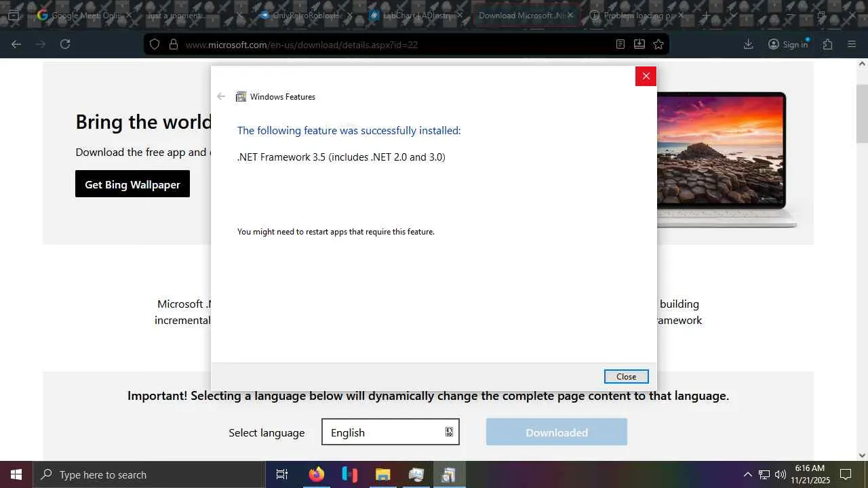Image resolution: width=868 pixels, height=488 pixels.
Task: Open the Firefox new tab plus button
Action: (706, 15)
